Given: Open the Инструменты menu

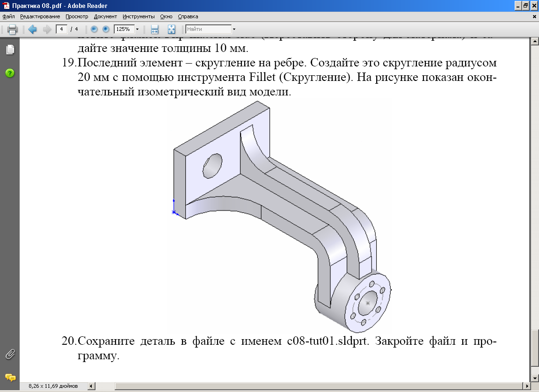Looking at the screenshot, I should [x=138, y=16].
